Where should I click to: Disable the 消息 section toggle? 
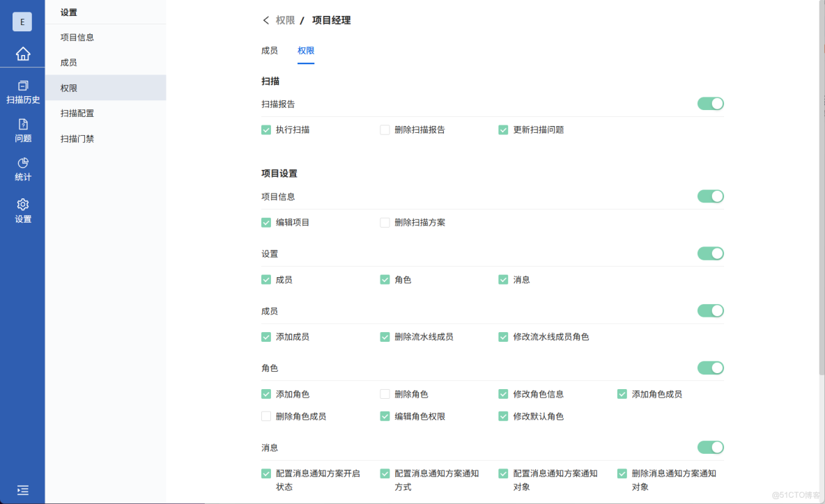[x=710, y=447]
